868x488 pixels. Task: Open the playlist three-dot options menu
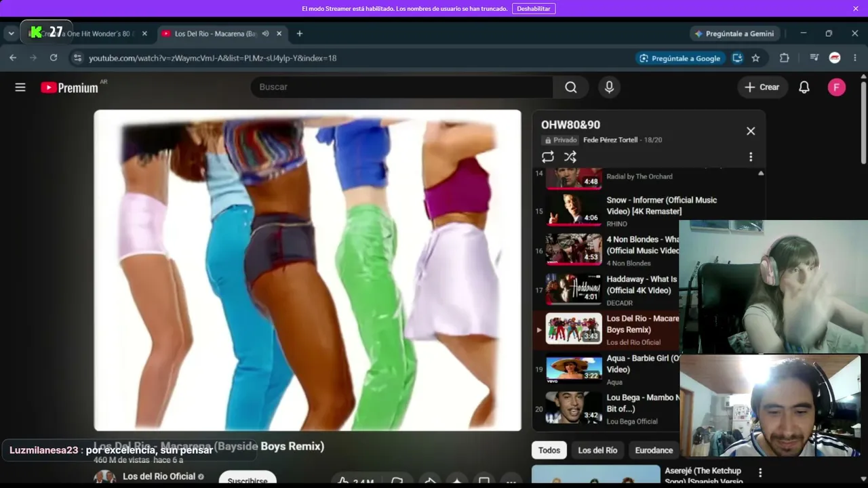pyautogui.click(x=751, y=157)
